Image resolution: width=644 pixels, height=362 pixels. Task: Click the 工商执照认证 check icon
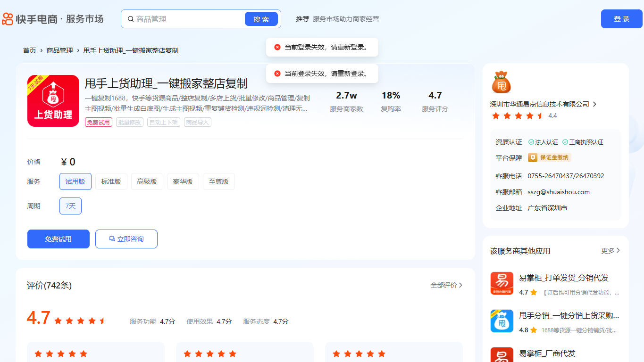[x=565, y=142]
